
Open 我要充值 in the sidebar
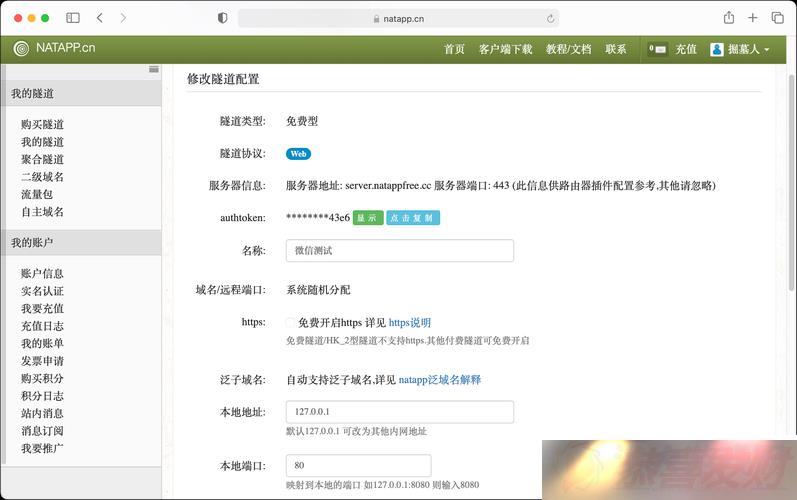click(x=42, y=308)
